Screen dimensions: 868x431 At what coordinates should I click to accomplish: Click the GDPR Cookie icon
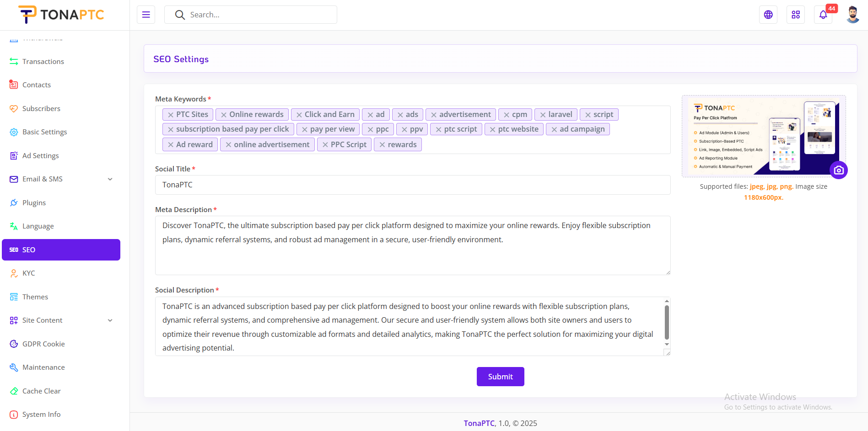(14, 344)
